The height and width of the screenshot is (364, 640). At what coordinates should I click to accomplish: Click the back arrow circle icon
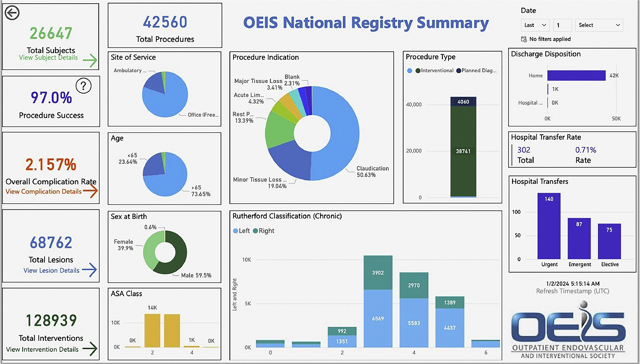[12, 13]
